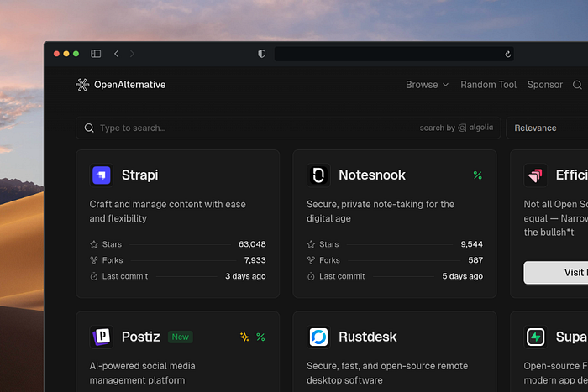Open the Postiz tool title
The width and height of the screenshot is (588, 392).
pyautogui.click(x=140, y=337)
